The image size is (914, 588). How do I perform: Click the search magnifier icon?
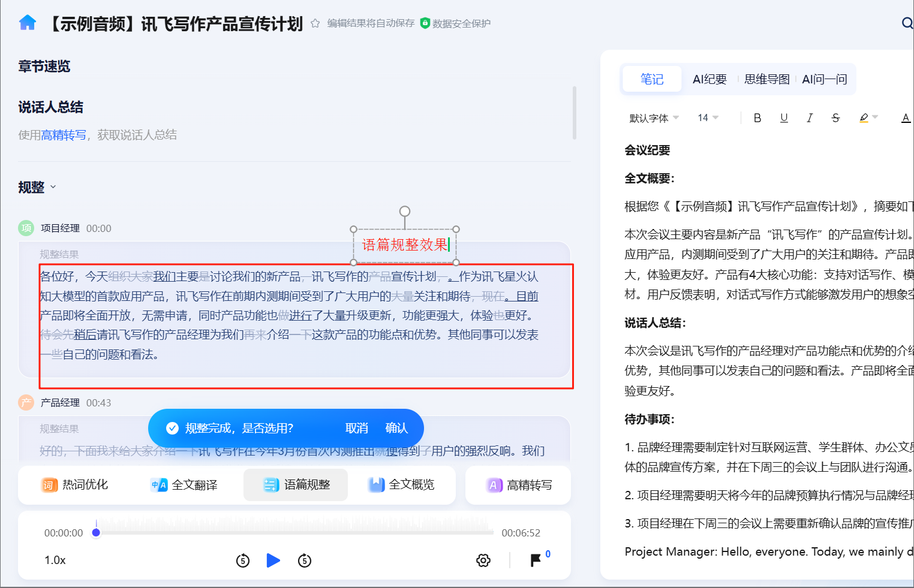click(907, 23)
